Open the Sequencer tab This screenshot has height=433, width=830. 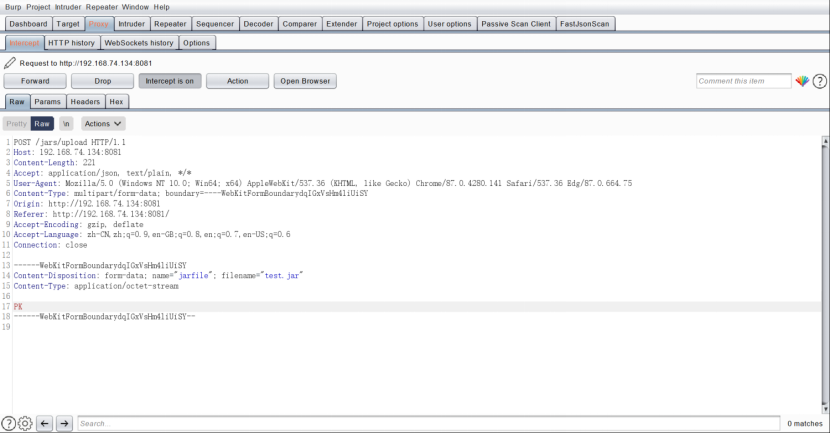click(215, 24)
